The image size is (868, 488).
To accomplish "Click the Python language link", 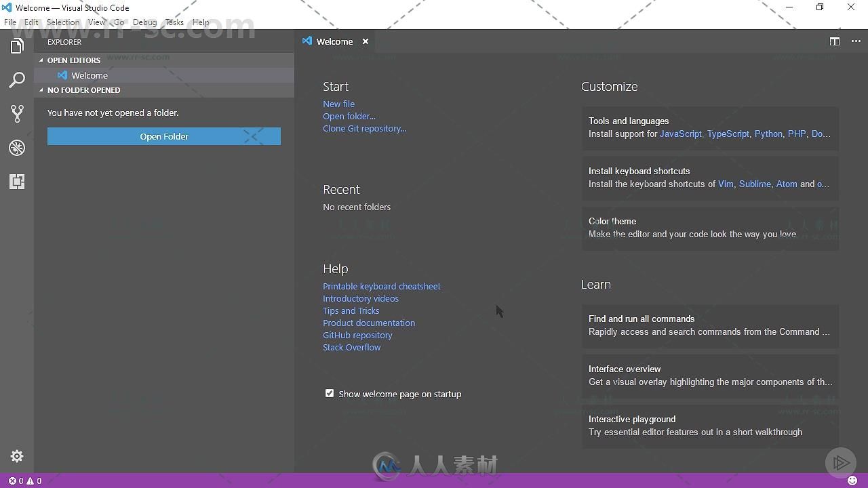I will pyautogui.click(x=768, y=134).
